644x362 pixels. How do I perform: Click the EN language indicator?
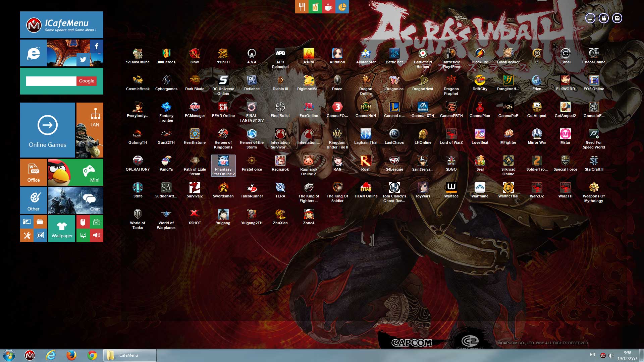592,355
